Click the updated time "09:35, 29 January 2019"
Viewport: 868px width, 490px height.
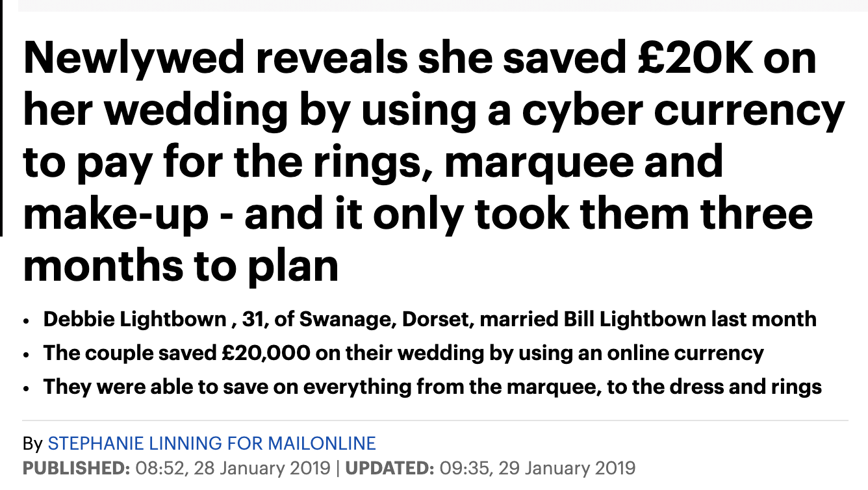[537, 467]
